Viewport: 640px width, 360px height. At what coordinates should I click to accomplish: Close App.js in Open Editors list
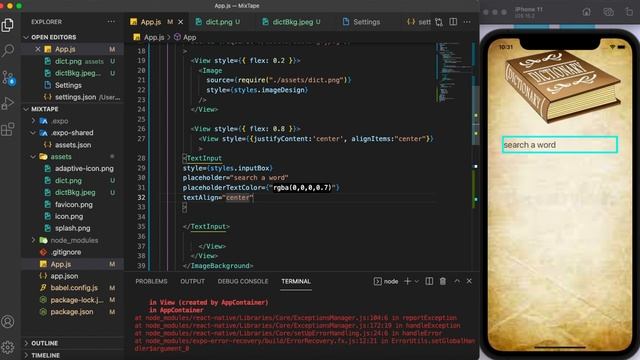(38, 49)
